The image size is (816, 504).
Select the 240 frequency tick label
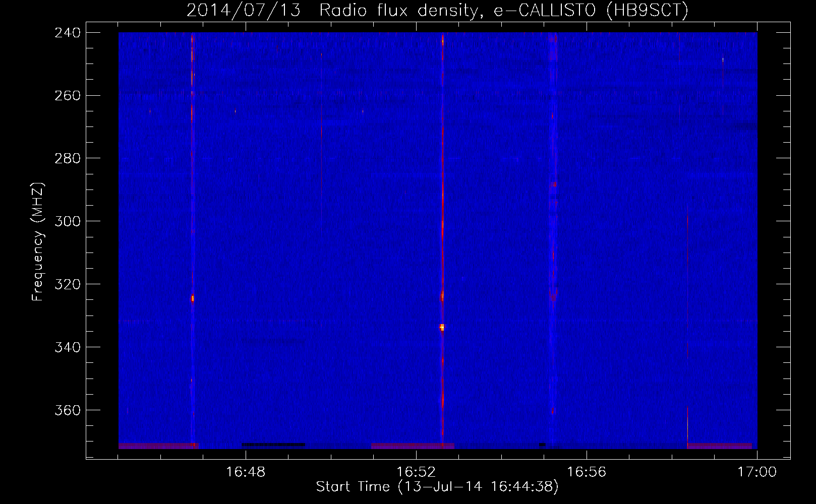tap(67, 32)
